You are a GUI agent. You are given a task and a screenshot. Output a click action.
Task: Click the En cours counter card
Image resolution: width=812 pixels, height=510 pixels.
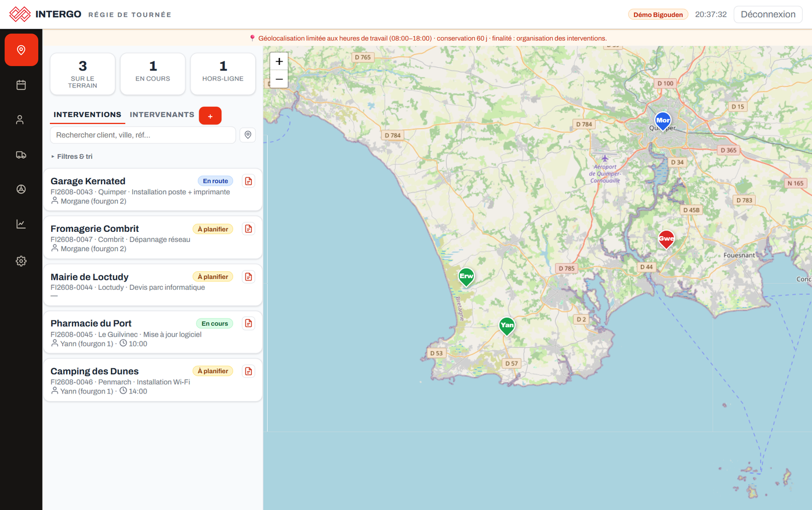153,74
